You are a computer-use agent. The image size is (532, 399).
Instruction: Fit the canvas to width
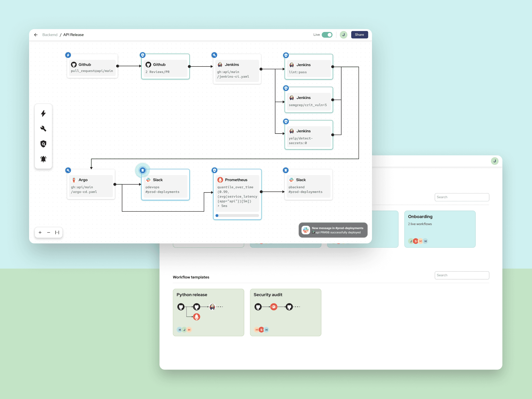(x=57, y=232)
